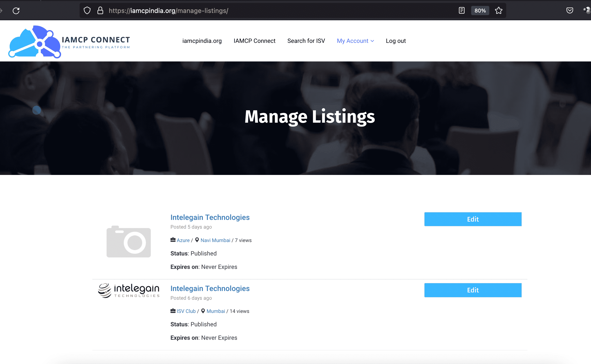
Task: Toggle reader view icon in address bar
Action: point(461,11)
